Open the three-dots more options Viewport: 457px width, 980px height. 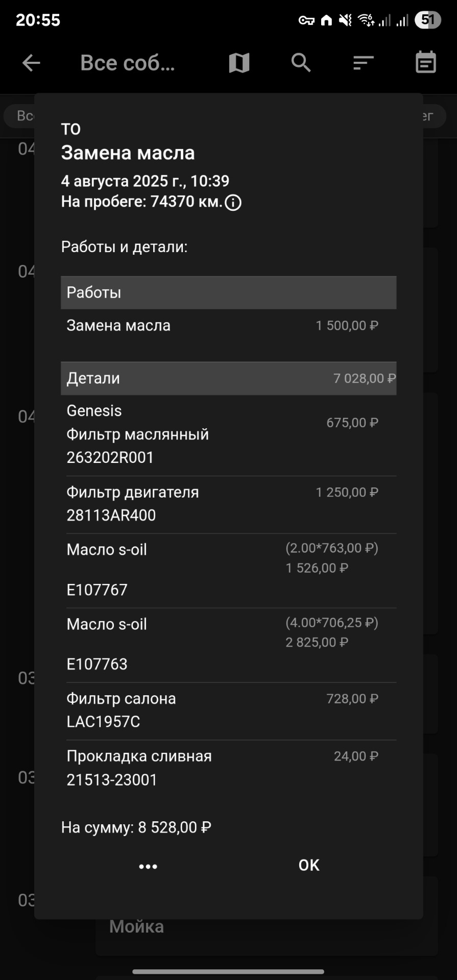pyautogui.click(x=148, y=866)
